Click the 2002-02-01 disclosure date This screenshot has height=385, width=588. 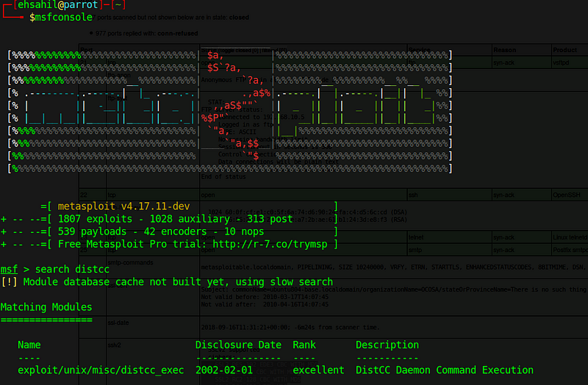[x=224, y=370]
